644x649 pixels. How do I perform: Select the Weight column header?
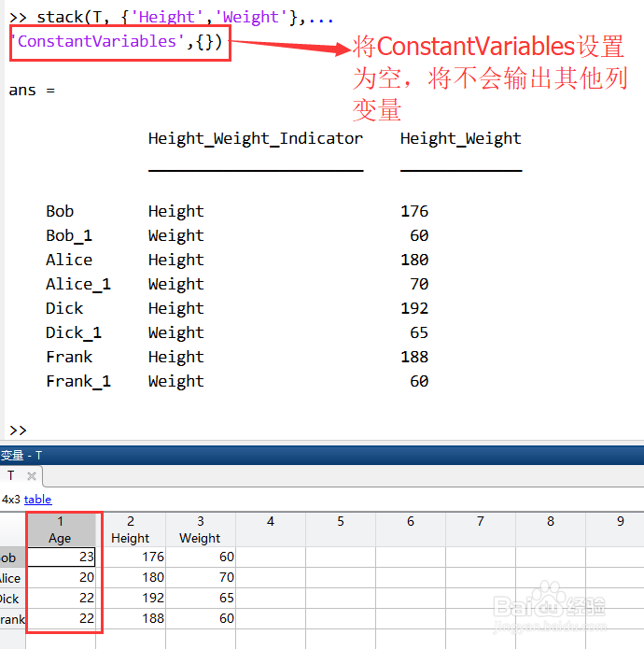[200, 529]
